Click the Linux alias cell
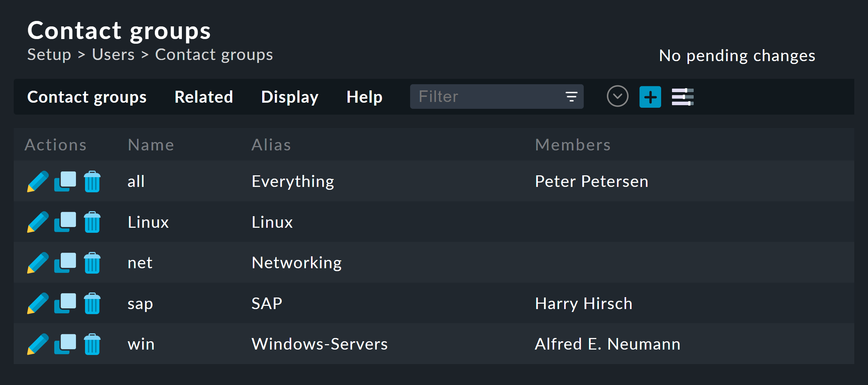Screen dimensions: 868x385 [272, 222]
